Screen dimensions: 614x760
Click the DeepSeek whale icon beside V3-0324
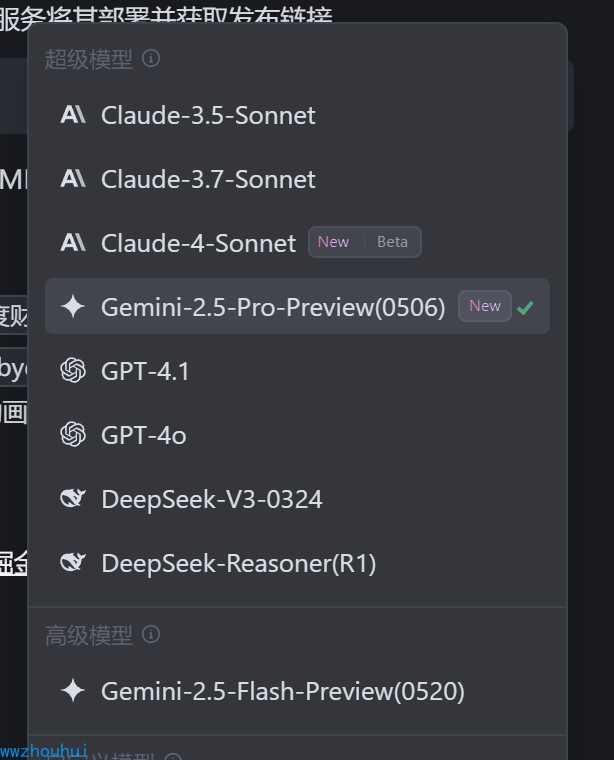[73, 499]
